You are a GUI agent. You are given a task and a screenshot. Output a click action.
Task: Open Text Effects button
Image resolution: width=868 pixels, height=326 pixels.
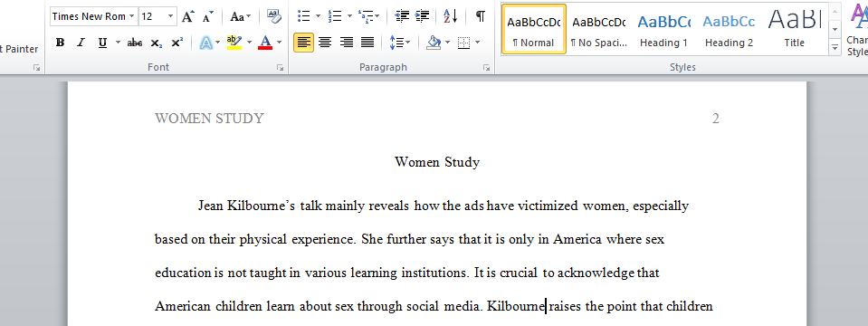[x=206, y=43]
